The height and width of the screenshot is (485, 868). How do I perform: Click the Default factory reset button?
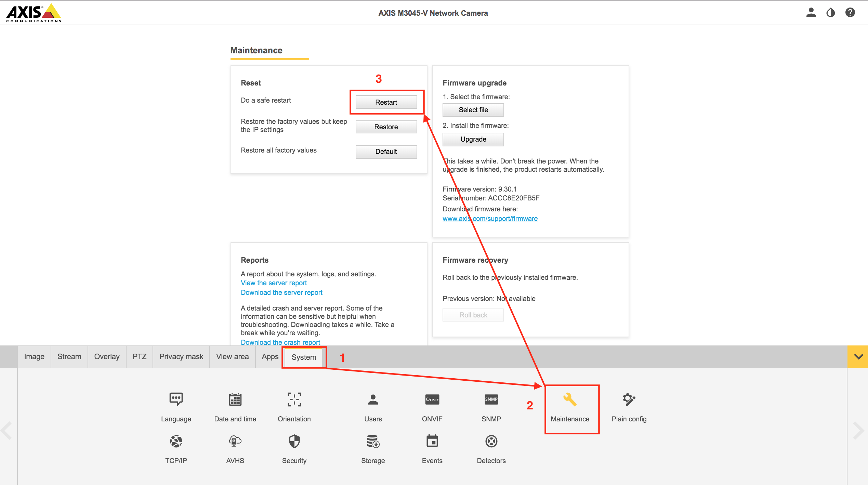pyautogui.click(x=386, y=152)
